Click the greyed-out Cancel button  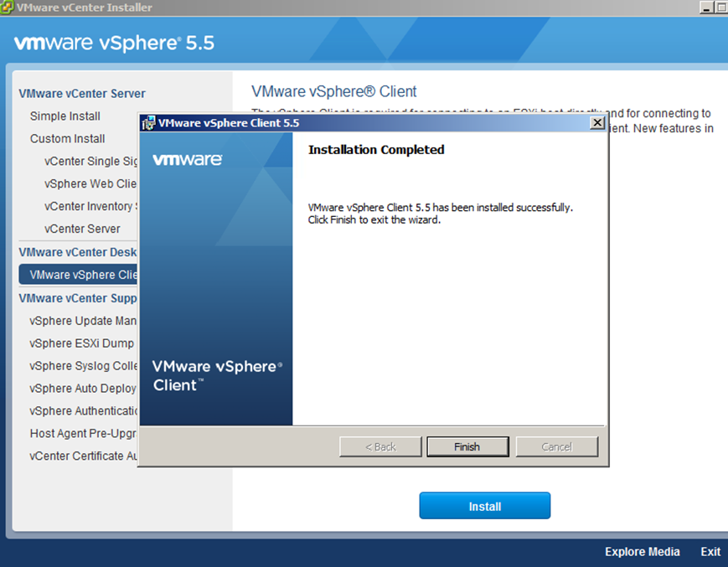point(556,446)
